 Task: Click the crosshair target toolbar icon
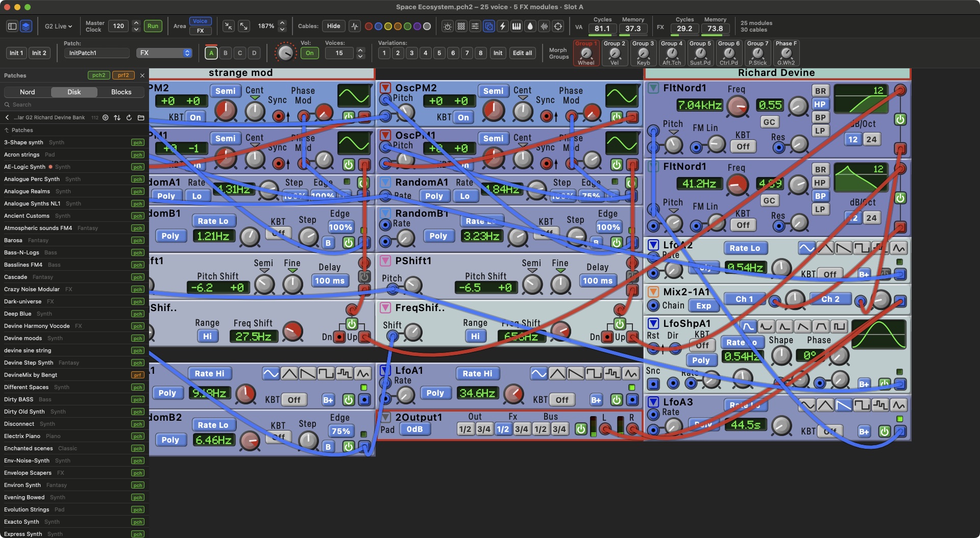[558, 26]
